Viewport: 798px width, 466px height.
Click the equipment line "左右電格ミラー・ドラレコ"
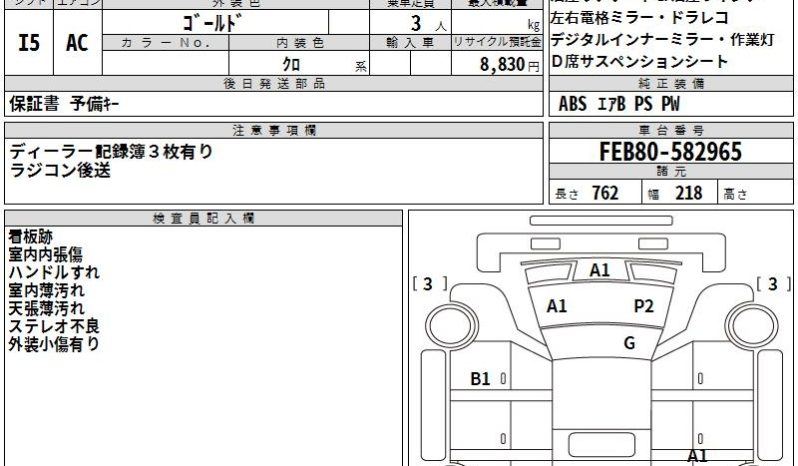[x=640, y=18]
